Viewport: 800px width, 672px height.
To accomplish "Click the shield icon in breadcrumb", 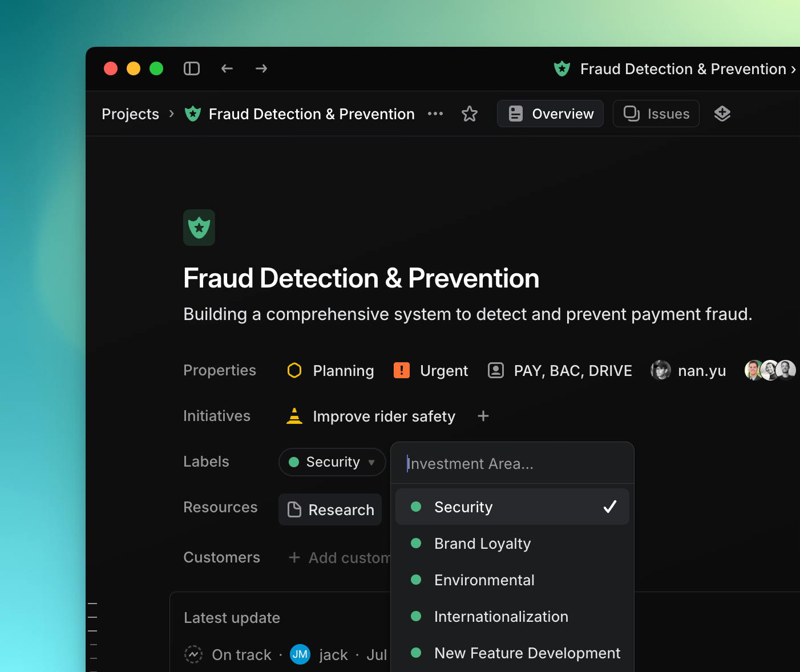I will click(193, 114).
